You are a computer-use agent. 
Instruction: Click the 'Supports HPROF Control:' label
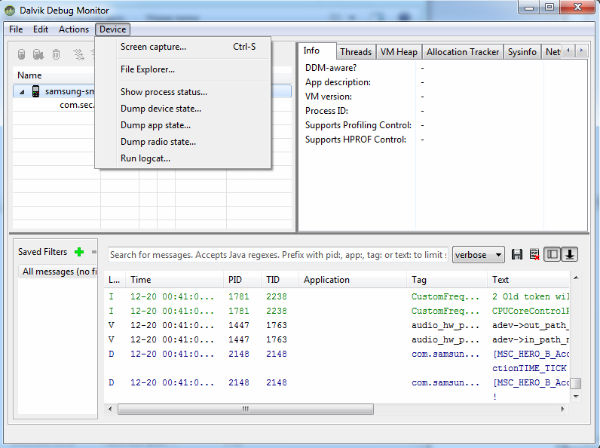(356, 140)
